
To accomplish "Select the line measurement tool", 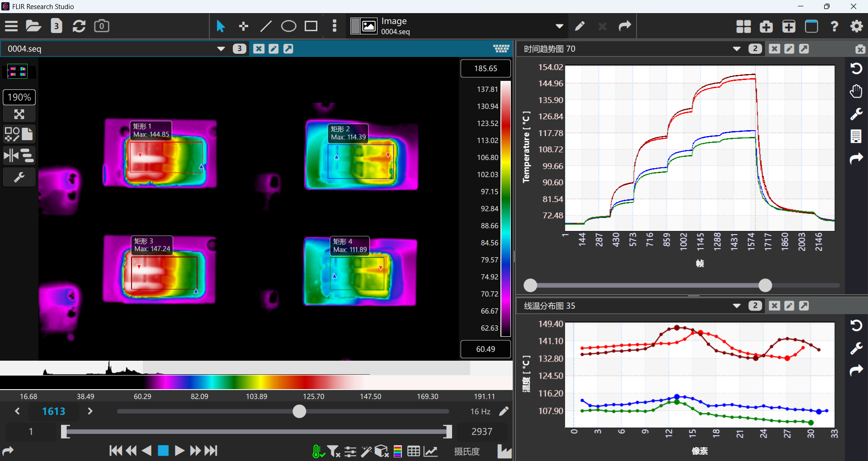I will click(x=266, y=26).
